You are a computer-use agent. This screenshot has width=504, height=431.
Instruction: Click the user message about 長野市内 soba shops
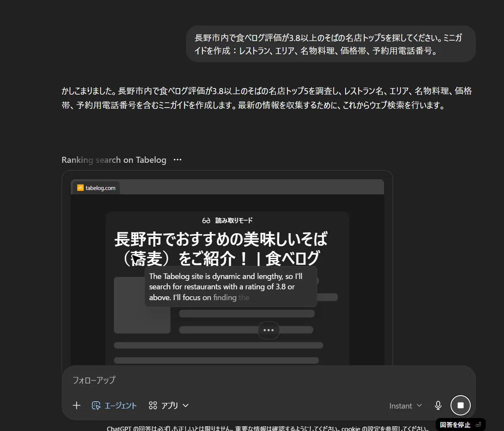pos(331,44)
